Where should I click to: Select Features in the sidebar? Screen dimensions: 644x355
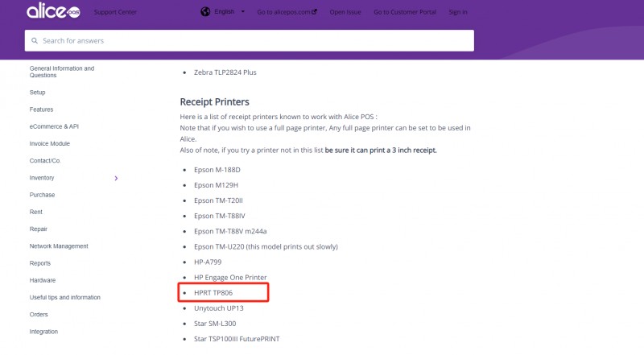pyautogui.click(x=41, y=109)
